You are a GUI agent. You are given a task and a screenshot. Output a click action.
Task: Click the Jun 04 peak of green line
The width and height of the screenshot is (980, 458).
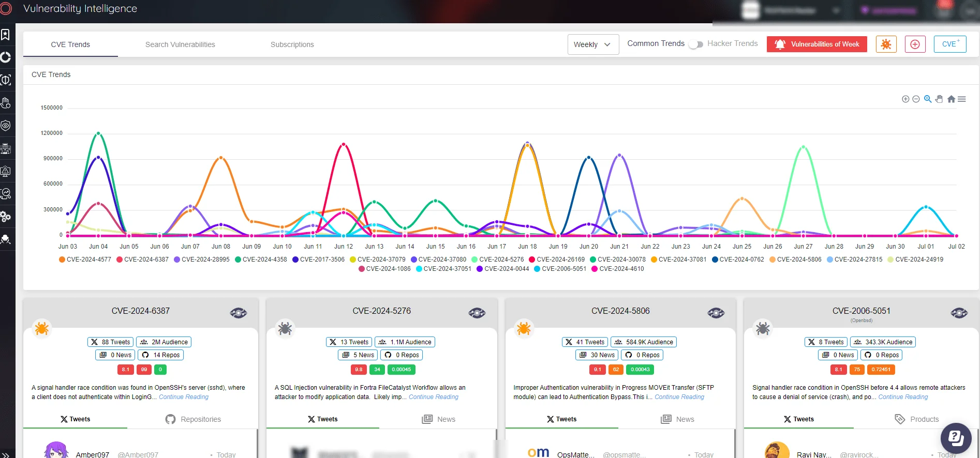pyautogui.click(x=98, y=133)
